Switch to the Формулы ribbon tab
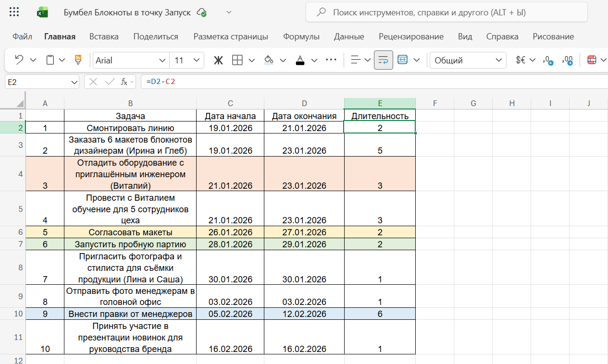608x364 pixels. (x=302, y=36)
